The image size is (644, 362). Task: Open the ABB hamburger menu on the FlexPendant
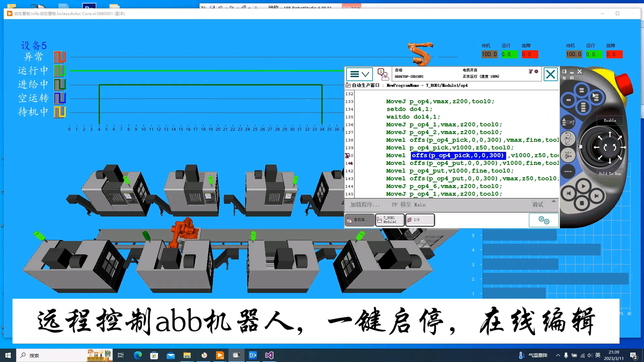355,74
